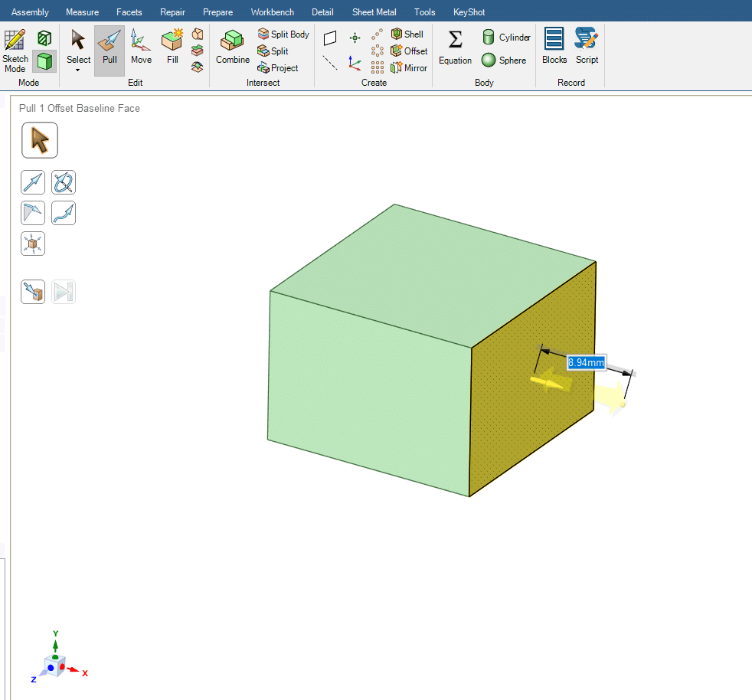Select the Pull tool in the ribbon

point(110,49)
